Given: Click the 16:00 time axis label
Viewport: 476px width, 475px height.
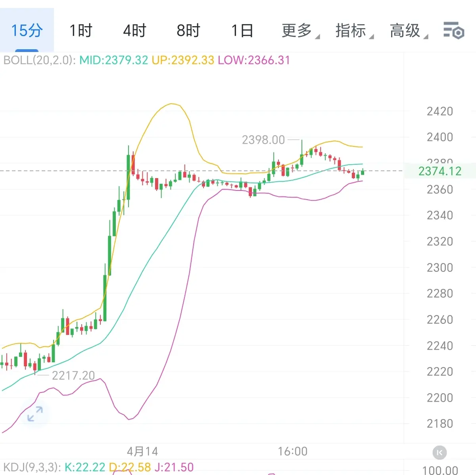Looking at the screenshot, I should (293, 451).
